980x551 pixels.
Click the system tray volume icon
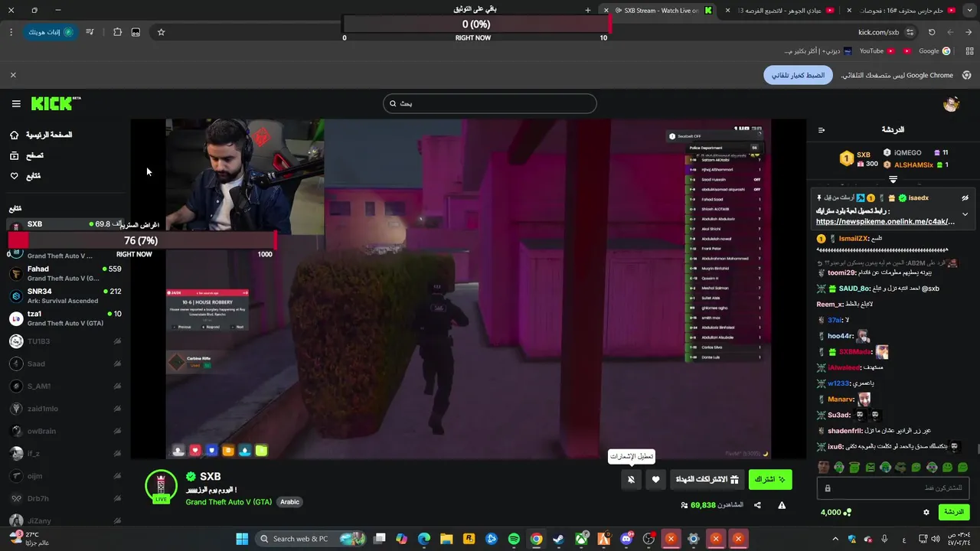click(x=937, y=539)
